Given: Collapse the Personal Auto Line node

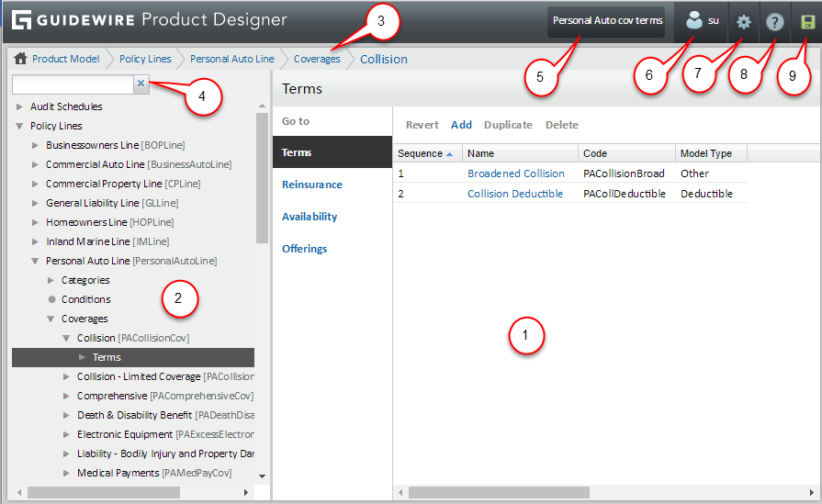Looking at the screenshot, I should pos(35,261).
